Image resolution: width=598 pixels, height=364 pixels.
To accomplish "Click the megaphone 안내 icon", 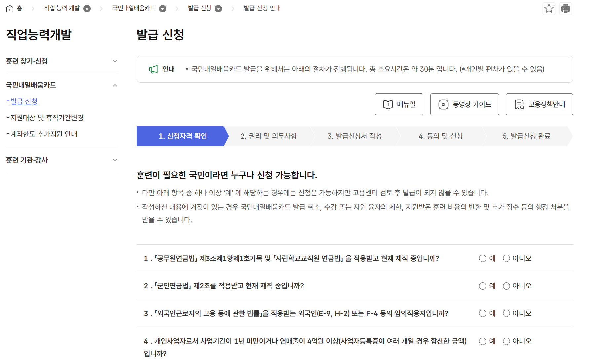I will coord(153,69).
